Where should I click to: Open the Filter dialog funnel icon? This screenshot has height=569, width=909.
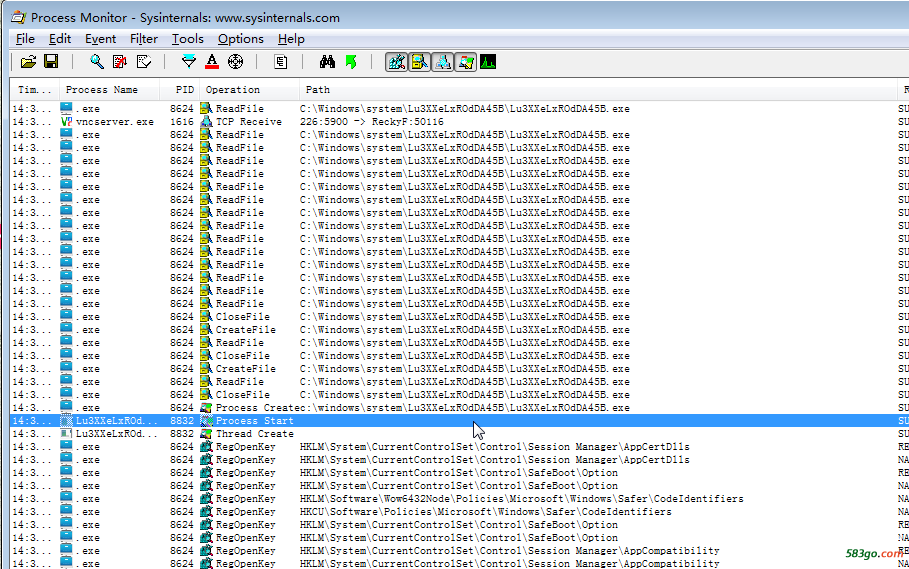click(188, 61)
